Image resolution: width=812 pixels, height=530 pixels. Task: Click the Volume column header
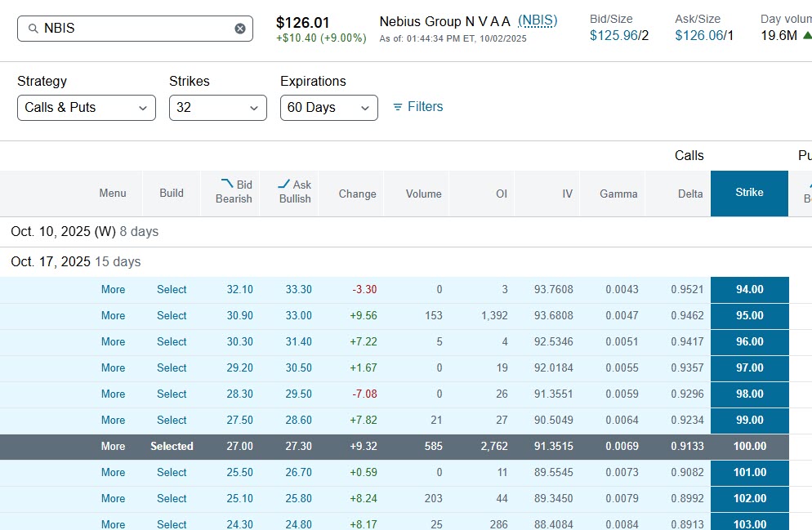(x=423, y=194)
